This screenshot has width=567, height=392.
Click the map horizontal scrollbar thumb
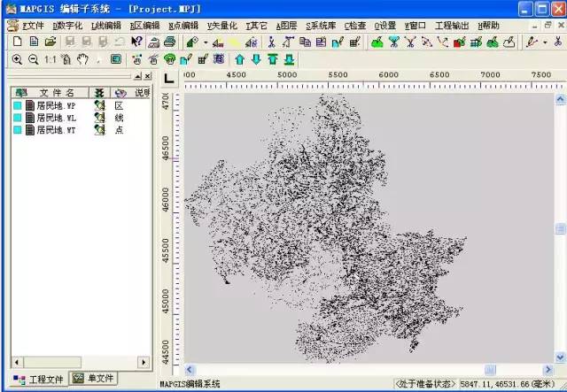(490, 370)
